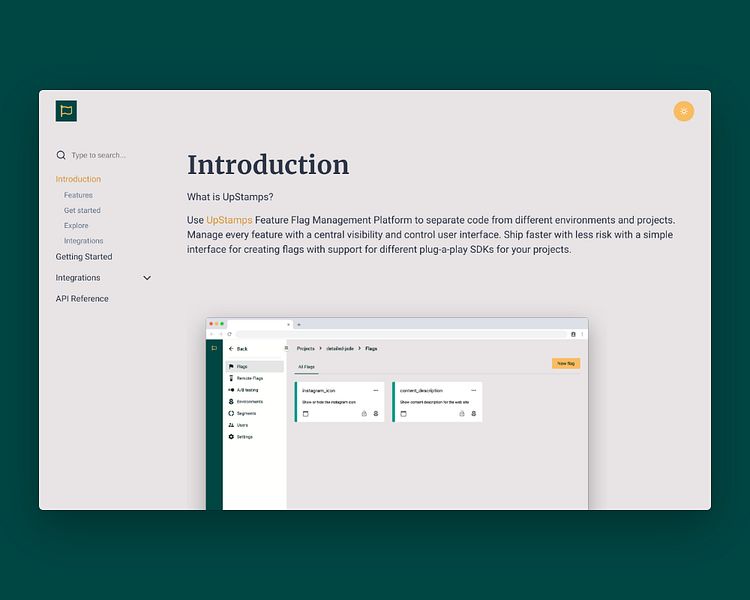The image size is (750, 600).
Task: Open the indented Integrations sub-link
Action: (83, 241)
